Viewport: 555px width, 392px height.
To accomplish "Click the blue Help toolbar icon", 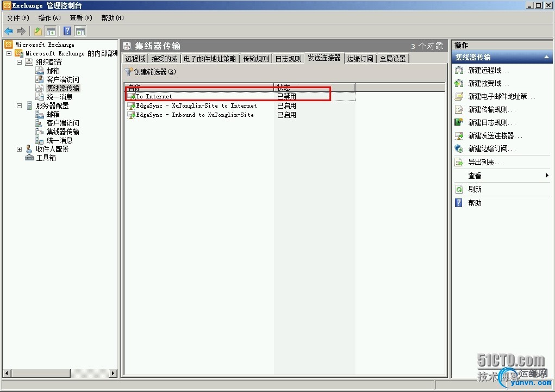I will coord(67,32).
